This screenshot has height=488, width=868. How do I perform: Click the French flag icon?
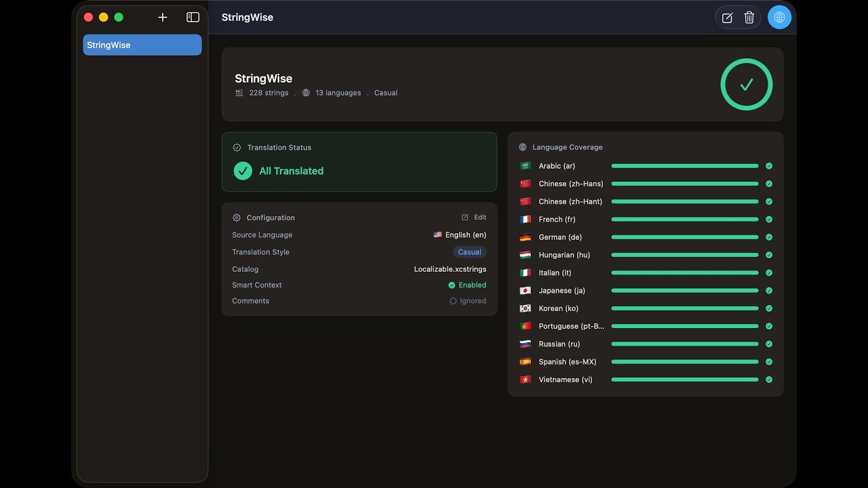click(x=525, y=220)
